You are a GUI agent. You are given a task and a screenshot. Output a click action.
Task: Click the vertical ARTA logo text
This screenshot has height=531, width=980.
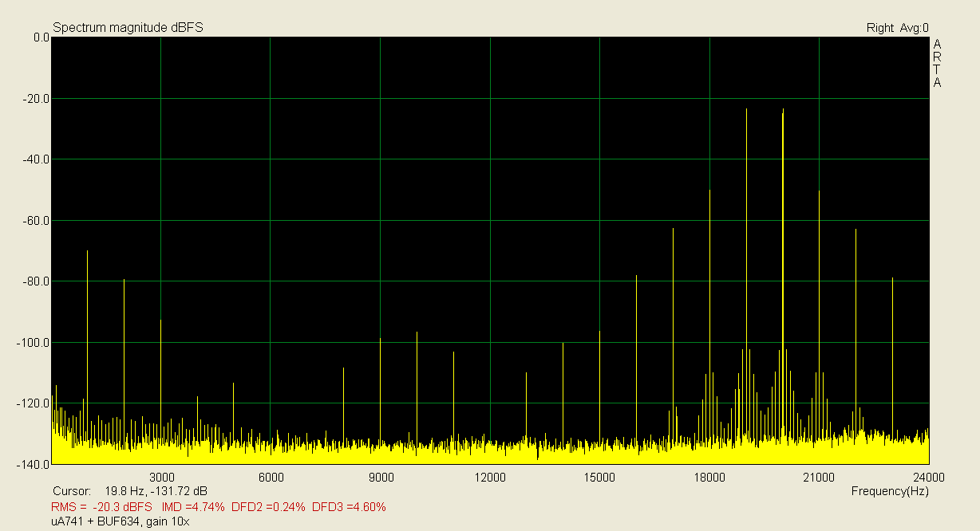pyautogui.click(x=937, y=63)
